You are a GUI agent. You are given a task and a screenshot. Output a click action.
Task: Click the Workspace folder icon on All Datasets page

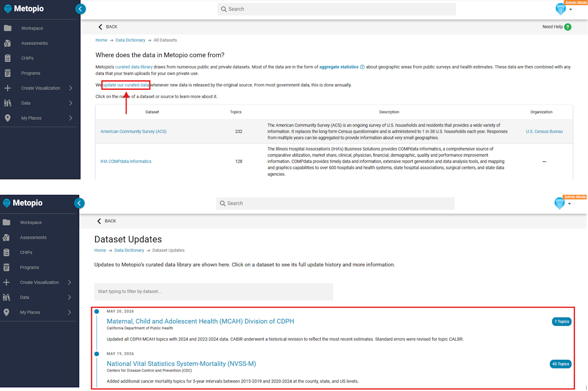pos(7,28)
